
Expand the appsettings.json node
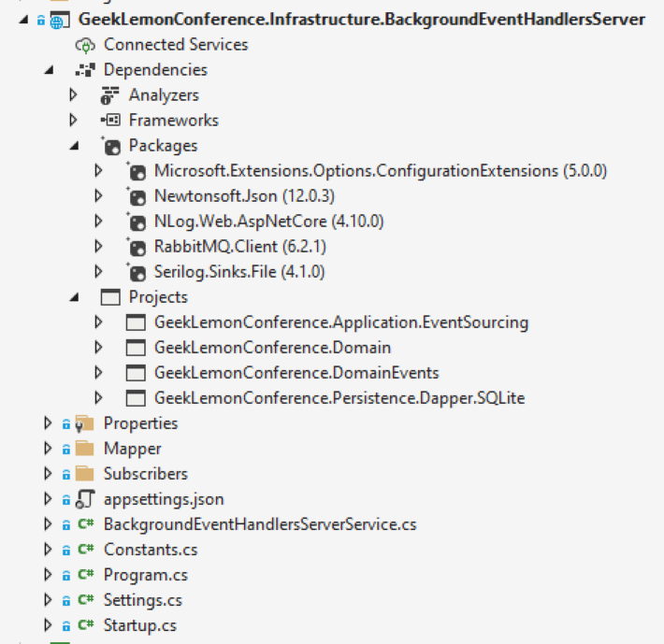(x=48, y=499)
